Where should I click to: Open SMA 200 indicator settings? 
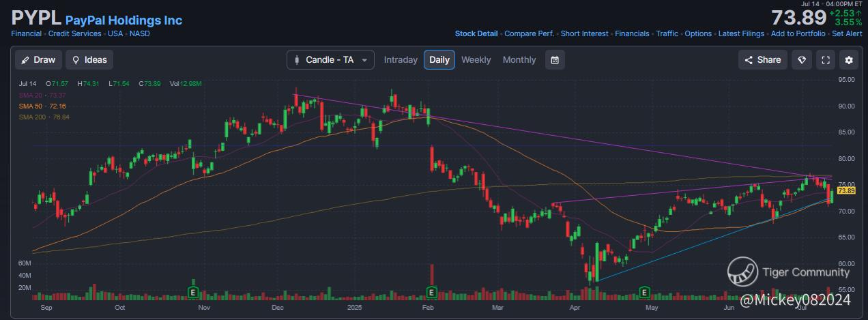44,117
